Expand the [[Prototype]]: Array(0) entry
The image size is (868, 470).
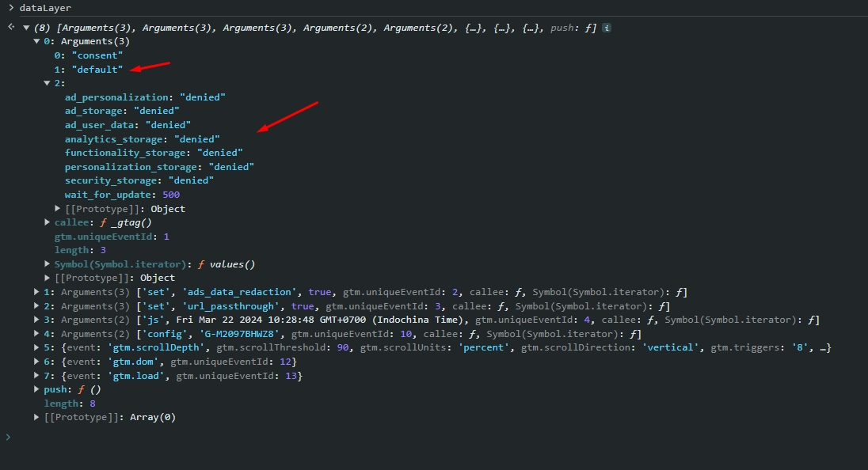click(36, 417)
